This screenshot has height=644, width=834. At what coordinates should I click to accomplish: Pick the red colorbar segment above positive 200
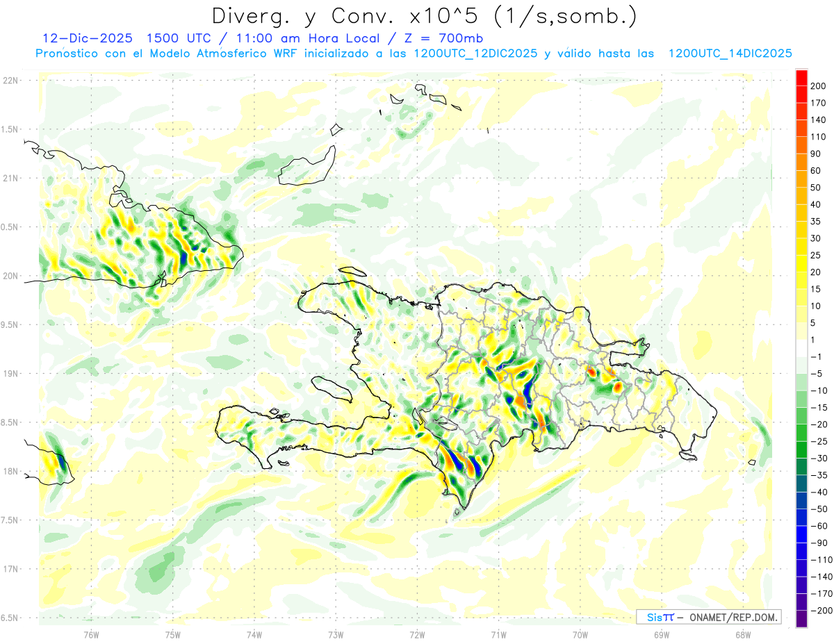[x=801, y=77]
